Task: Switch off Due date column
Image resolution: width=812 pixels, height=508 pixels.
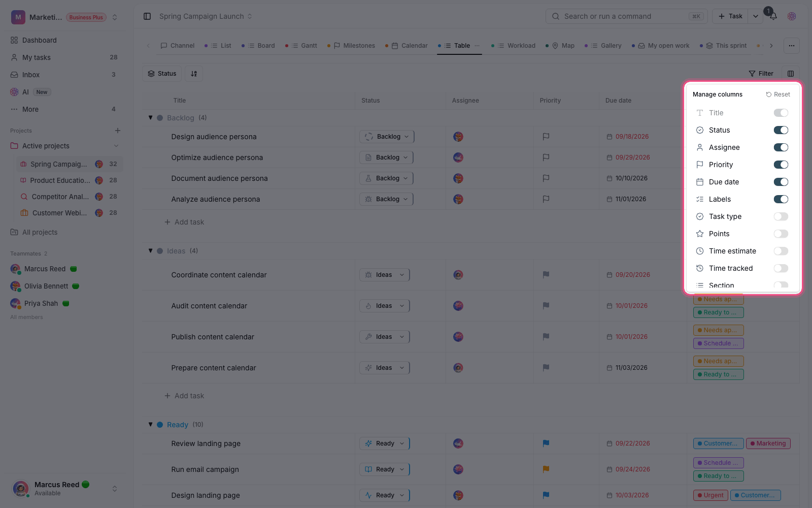Action: pos(781,182)
